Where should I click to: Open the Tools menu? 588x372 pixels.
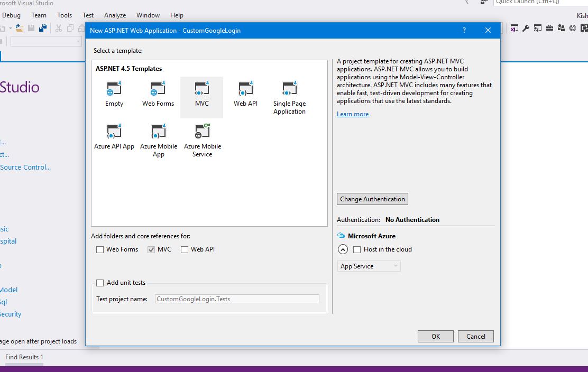click(65, 15)
